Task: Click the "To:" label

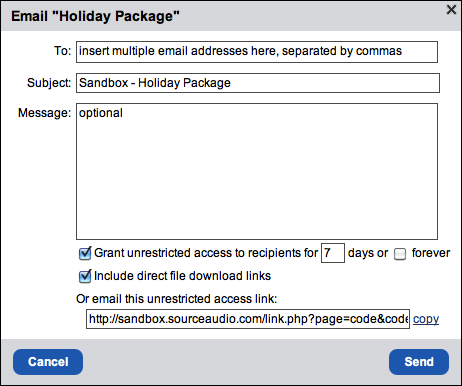Action: click(63, 51)
